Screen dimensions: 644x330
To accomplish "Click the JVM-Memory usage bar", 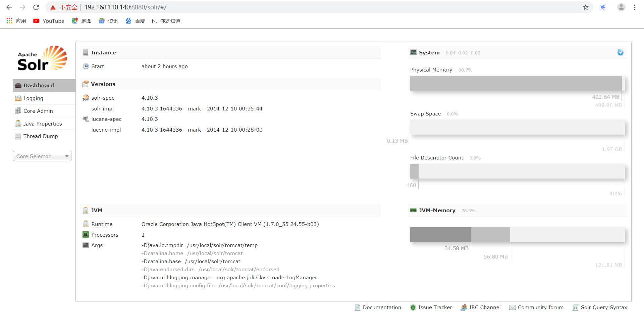I will coord(517,235).
